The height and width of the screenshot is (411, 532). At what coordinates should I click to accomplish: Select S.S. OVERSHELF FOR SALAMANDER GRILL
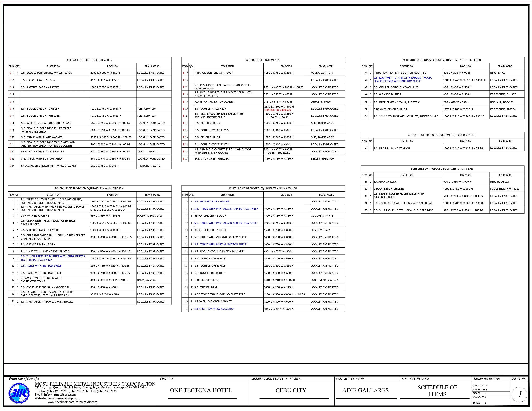(x=46, y=287)
